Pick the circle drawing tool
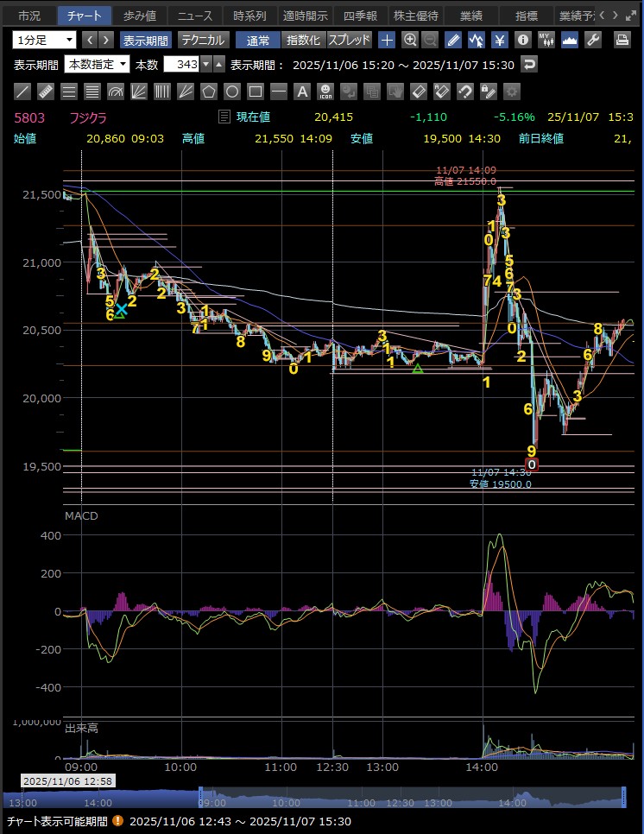 (231, 92)
